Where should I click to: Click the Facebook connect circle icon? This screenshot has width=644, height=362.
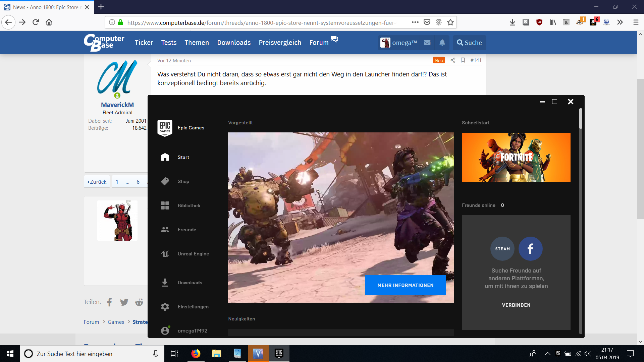coord(530,249)
